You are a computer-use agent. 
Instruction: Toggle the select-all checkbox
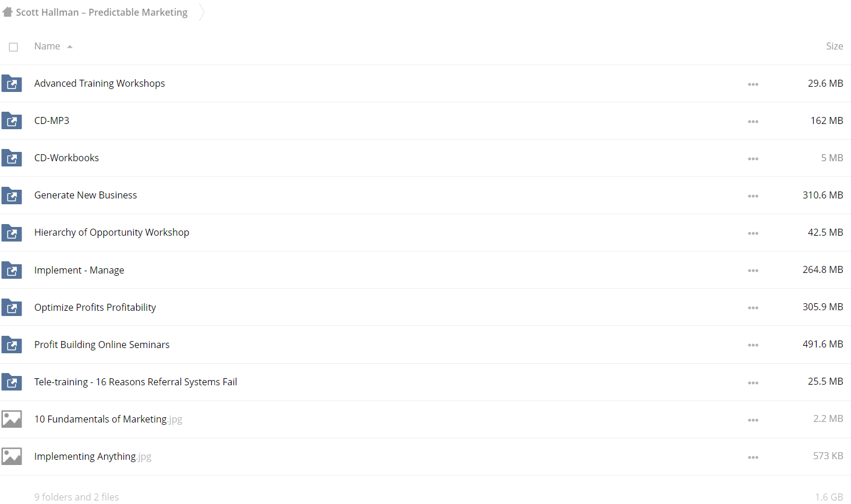(x=13, y=47)
